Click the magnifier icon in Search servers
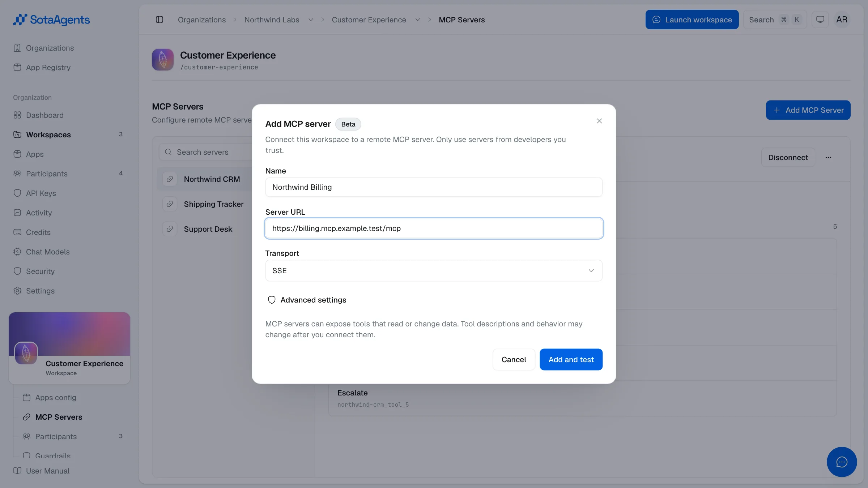This screenshot has width=868, height=488. [x=168, y=152]
